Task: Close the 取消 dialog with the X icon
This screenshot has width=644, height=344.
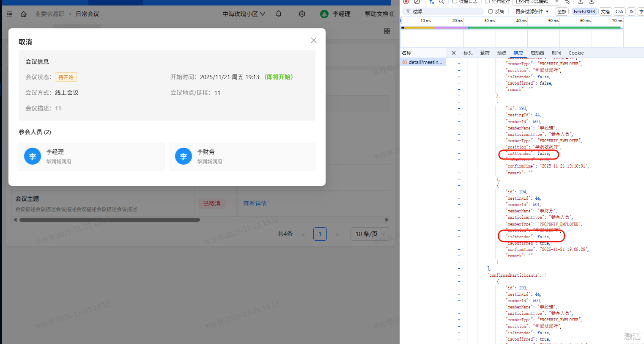Action: pos(314,40)
